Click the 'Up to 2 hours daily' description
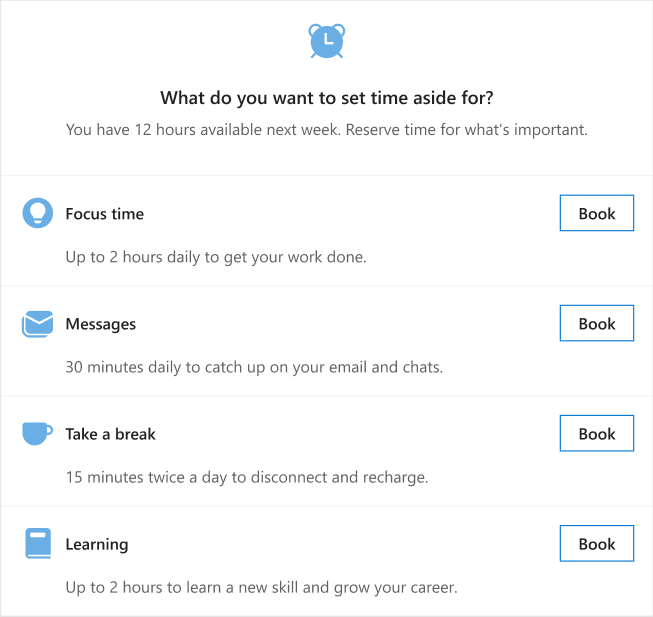Image resolution: width=653 pixels, height=617 pixels. pos(216,257)
